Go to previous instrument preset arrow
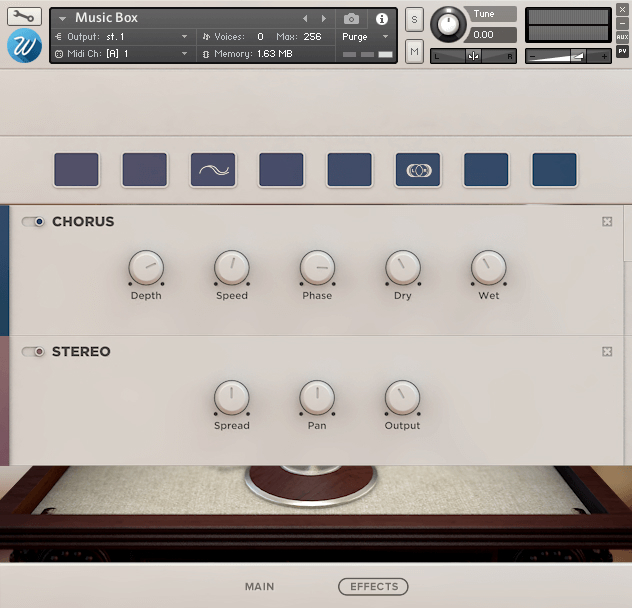This screenshot has height=608, width=632. click(x=305, y=19)
